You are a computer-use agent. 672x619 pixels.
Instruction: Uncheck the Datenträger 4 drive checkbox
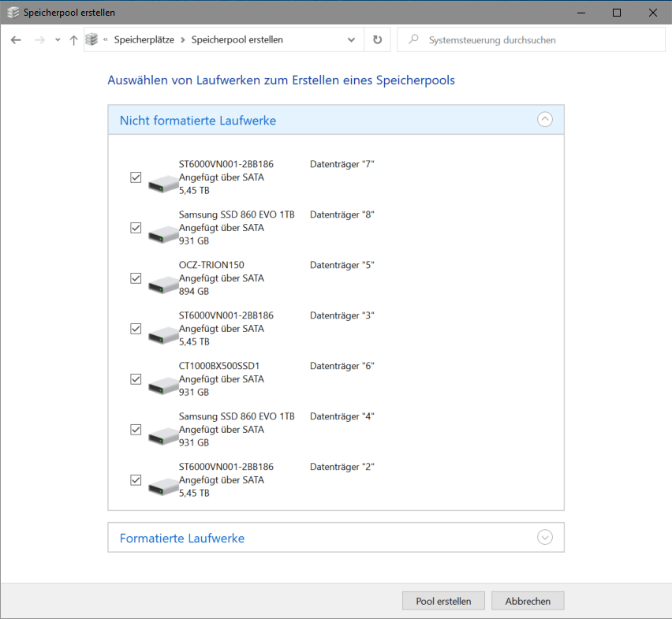tap(136, 430)
